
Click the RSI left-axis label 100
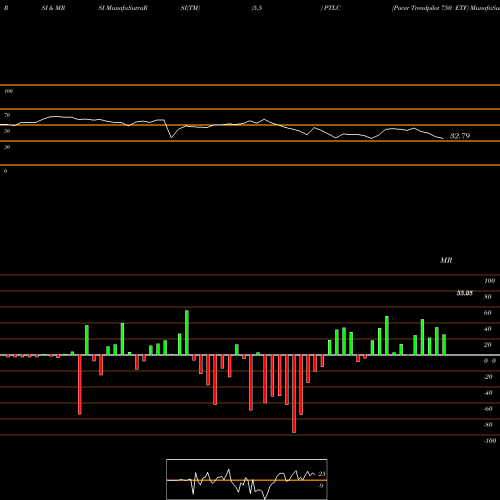pyautogui.click(x=8, y=91)
